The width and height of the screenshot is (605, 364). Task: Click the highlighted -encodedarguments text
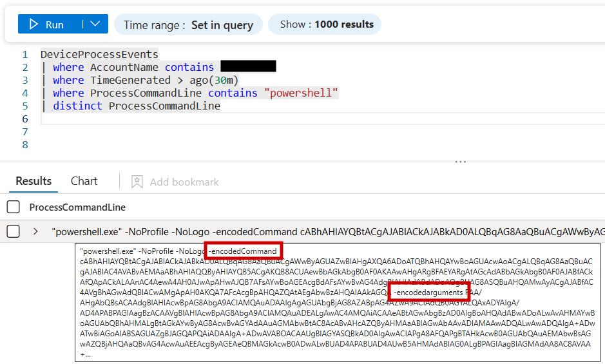tap(428, 293)
